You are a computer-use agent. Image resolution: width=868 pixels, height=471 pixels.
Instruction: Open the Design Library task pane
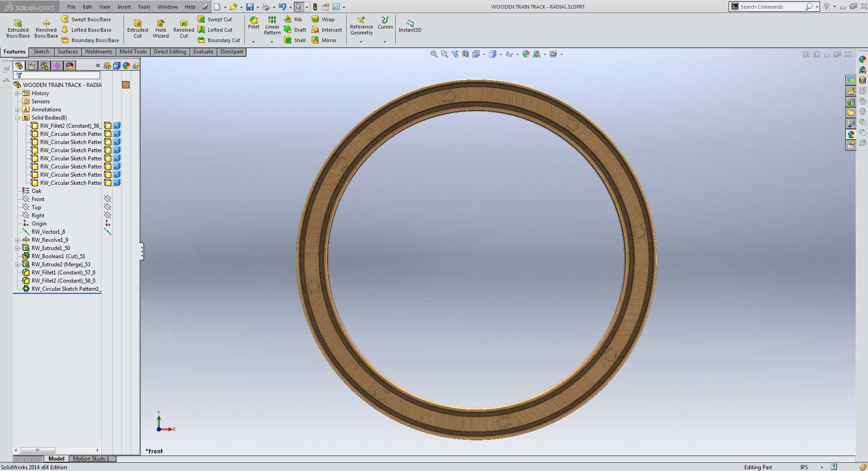pyautogui.click(x=851, y=102)
